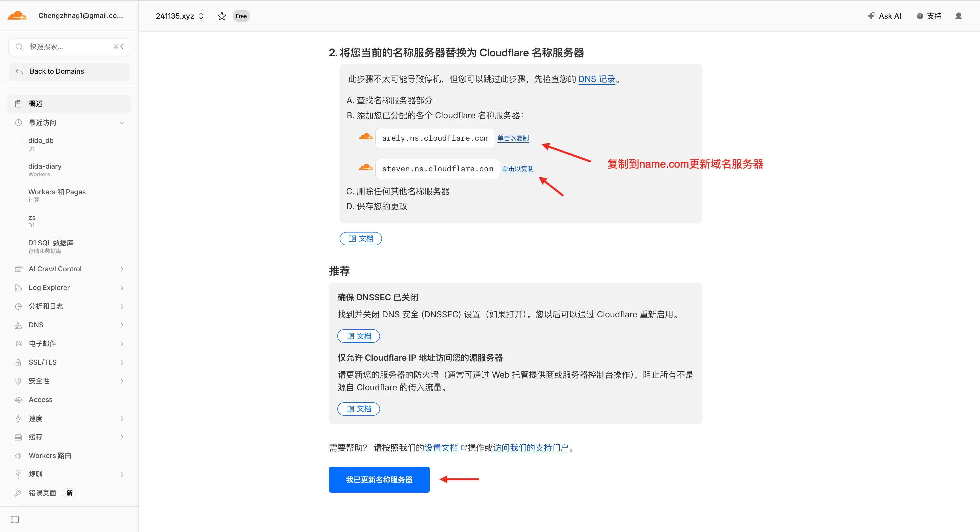Click the DNS 记录 link
Viewport: 980px width, 532px height.
point(597,79)
